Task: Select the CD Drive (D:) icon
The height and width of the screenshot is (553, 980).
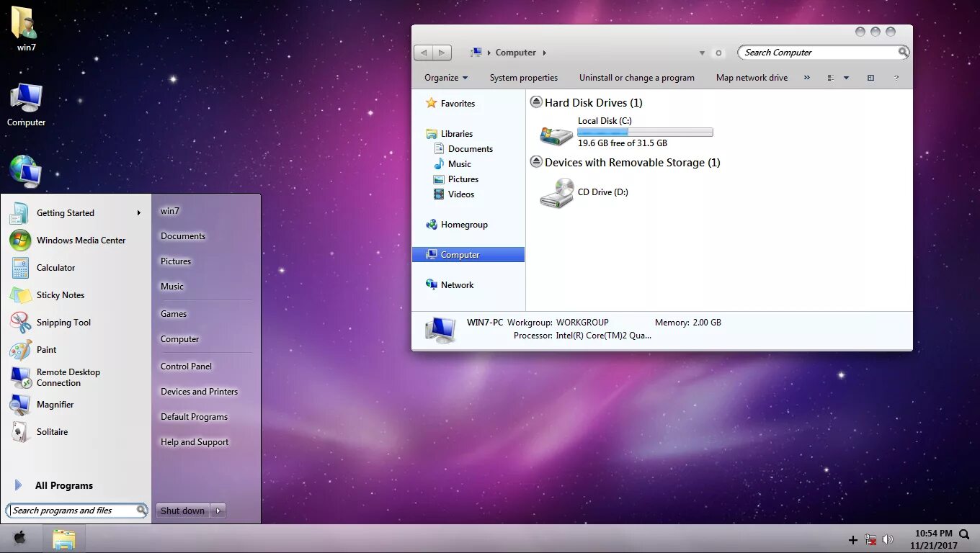Action: [x=556, y=193]
